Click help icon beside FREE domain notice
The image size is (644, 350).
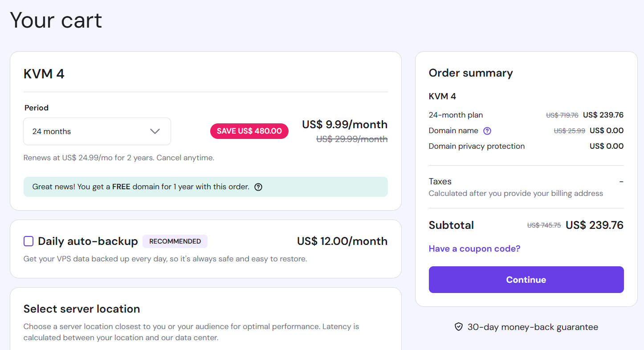(x=258, y=187)
